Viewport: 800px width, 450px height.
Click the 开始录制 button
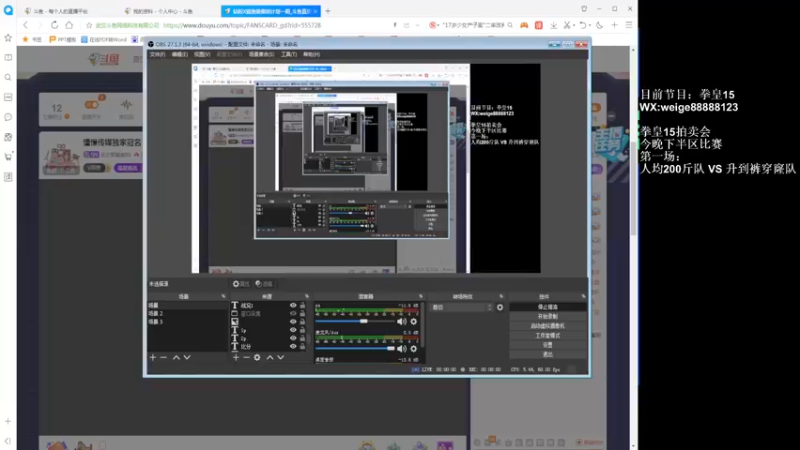click(x=547, y=316)
